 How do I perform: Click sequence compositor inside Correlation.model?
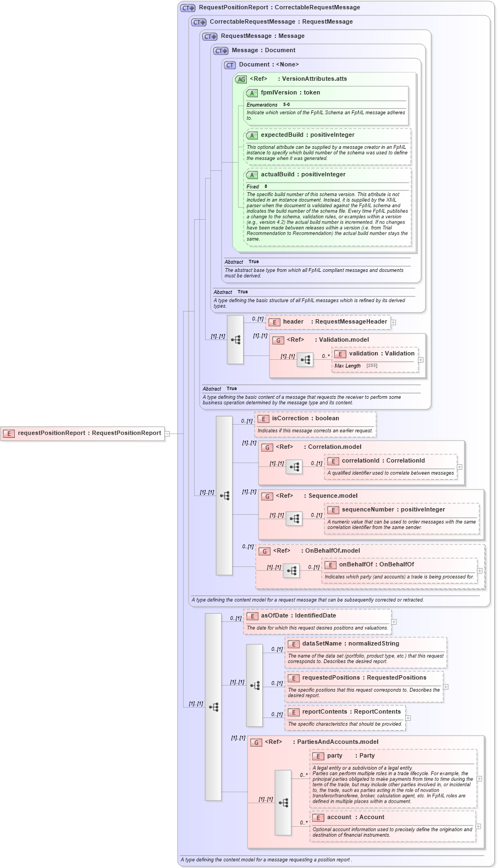point(294,468)
